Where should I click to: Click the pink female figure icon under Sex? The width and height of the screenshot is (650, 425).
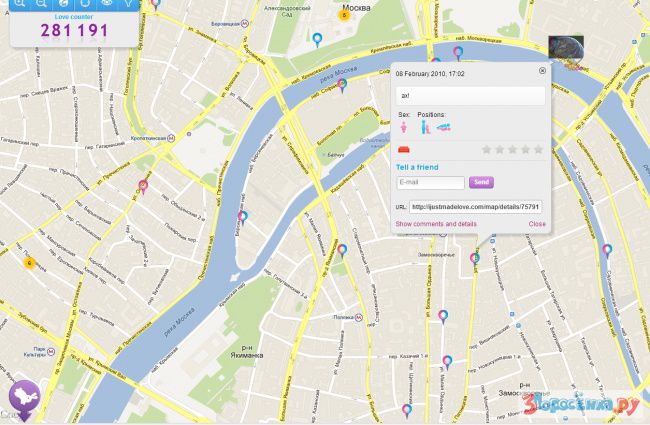[x=404, y=127]
